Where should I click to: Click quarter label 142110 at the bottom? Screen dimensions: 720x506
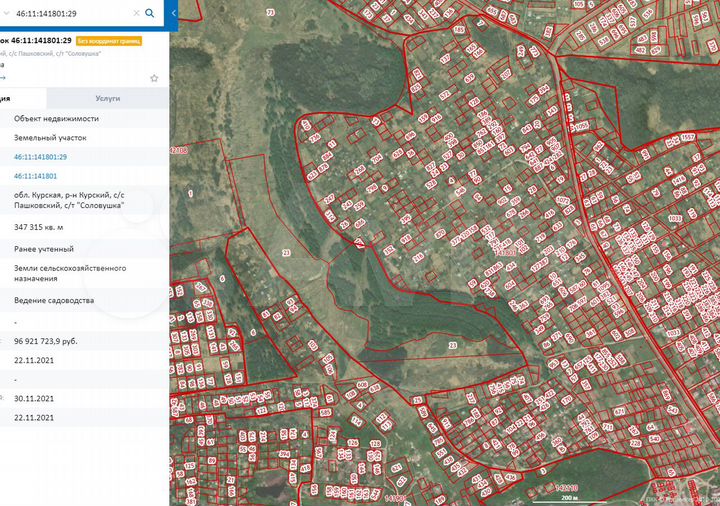566,488
